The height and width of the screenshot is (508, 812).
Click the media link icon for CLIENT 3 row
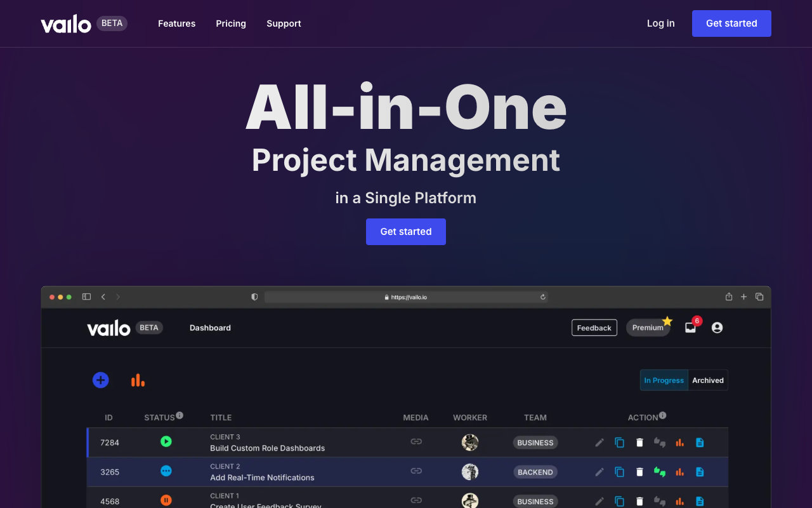[416, 442]
